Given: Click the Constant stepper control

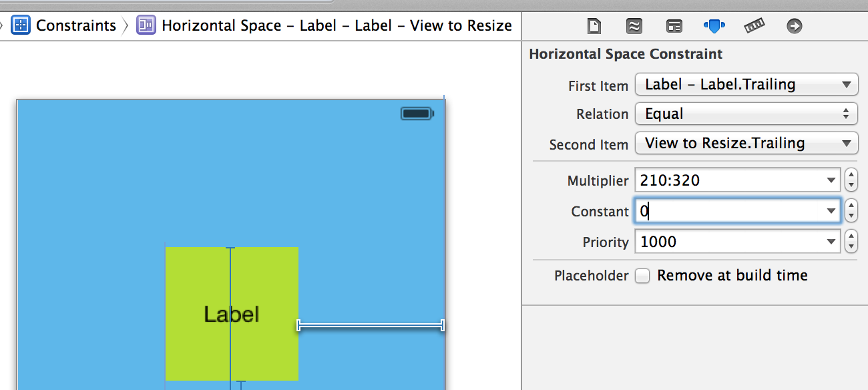Looking at the screenshot, I should 851,211.
